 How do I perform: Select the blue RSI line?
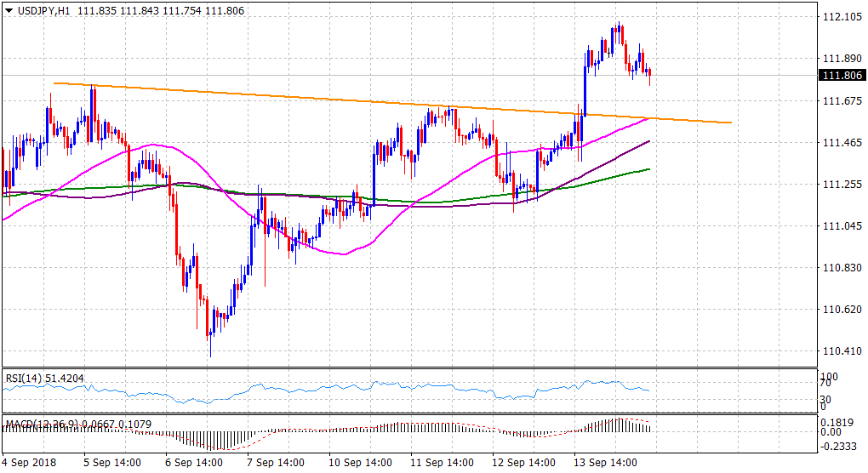340,386
